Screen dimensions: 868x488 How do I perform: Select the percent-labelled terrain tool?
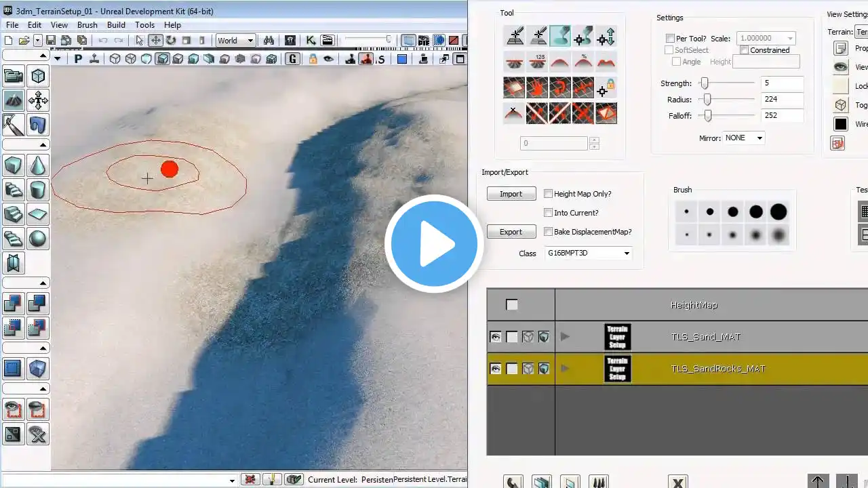click(x=583, y=62)
